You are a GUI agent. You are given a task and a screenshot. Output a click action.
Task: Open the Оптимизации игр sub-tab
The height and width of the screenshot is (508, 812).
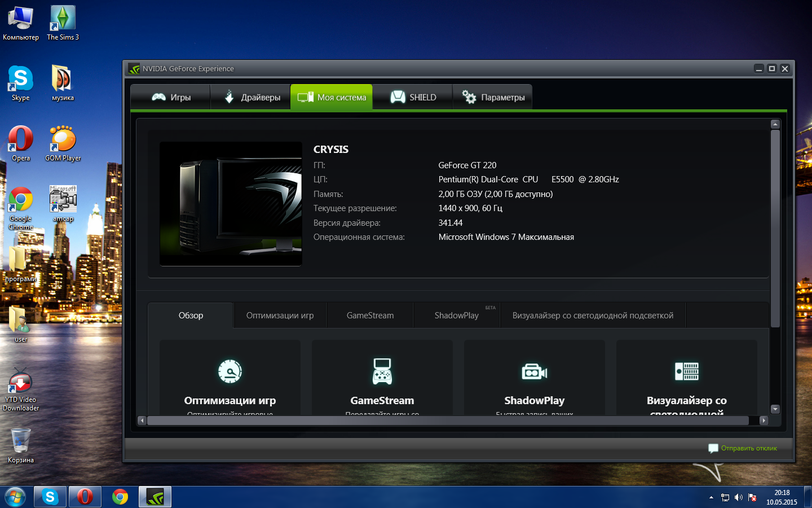pyautogui.click(x=280, y=316)
